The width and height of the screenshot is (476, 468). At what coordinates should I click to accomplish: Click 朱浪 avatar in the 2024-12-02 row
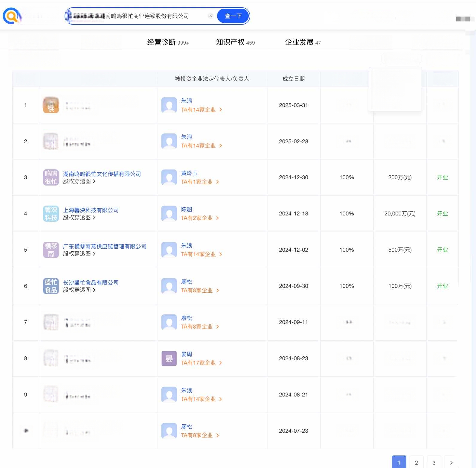(169, 250)
